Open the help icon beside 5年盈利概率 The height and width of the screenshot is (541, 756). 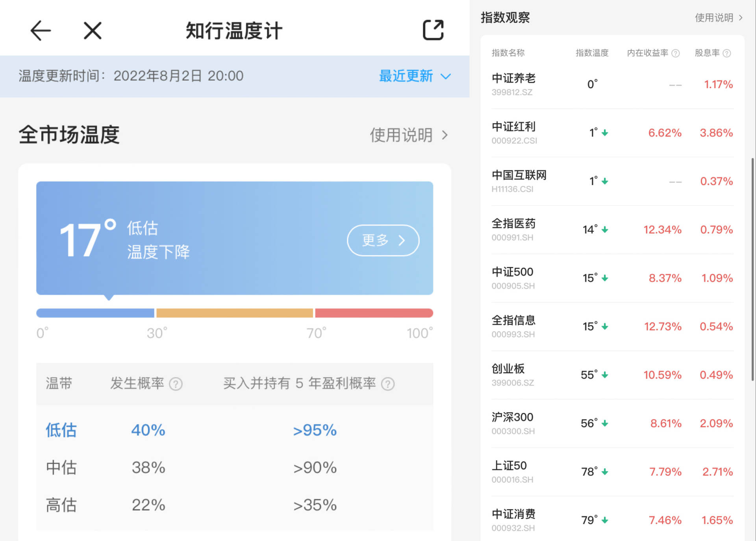tap(388, 384)
